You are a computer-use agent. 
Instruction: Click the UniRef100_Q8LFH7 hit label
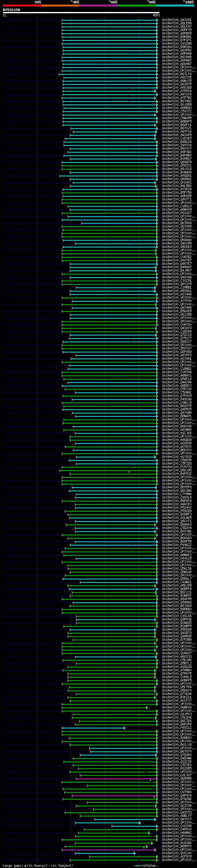coord(177,26)
